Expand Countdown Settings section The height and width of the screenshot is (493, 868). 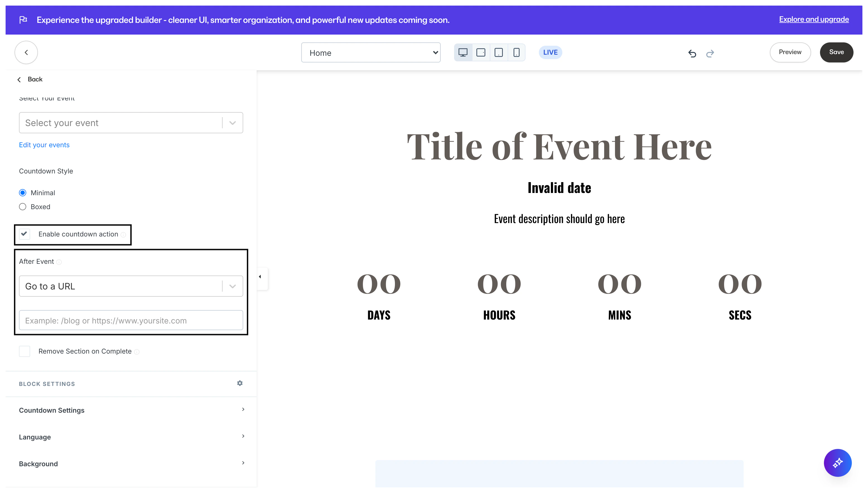coord(131,410)
